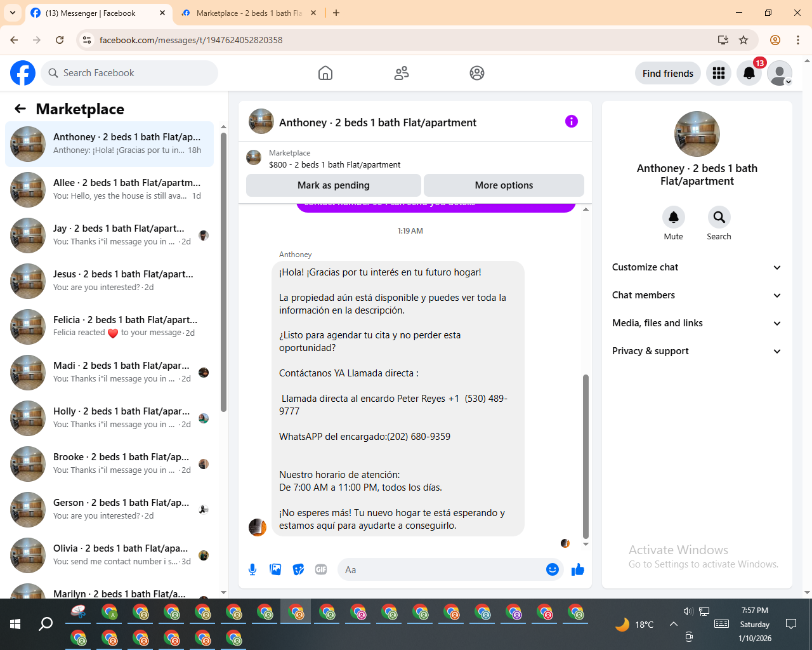Open the Gerson conversation
The width and height of the screenshot is (812, 650).
[109, 510]
